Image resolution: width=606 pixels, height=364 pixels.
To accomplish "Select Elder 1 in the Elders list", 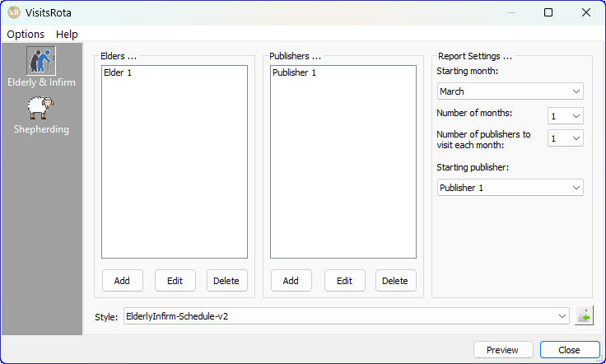I will (x=118, y=73).
